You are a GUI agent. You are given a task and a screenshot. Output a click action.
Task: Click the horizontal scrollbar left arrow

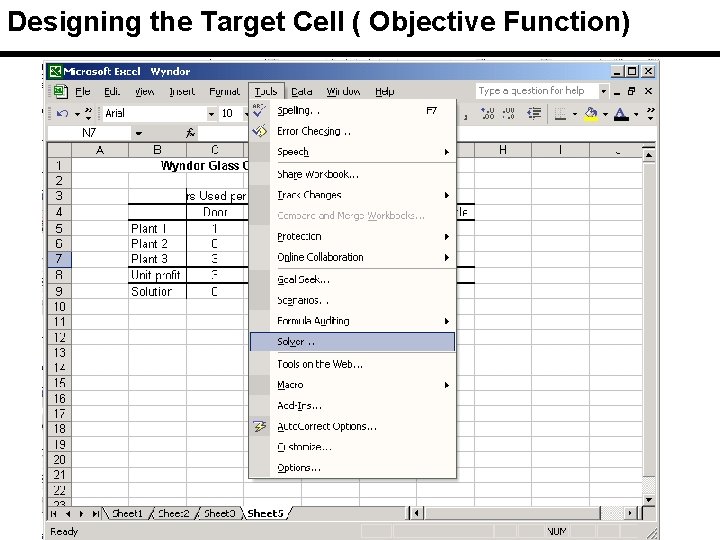pyautogui.click(x=417, y=513)
